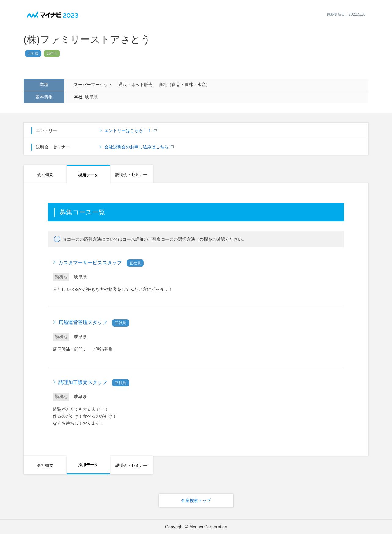Click 正社員 badge beside カスタマーサービススタッフ
Viewport: 392px width, 534px height.
[x=135, y=263]
